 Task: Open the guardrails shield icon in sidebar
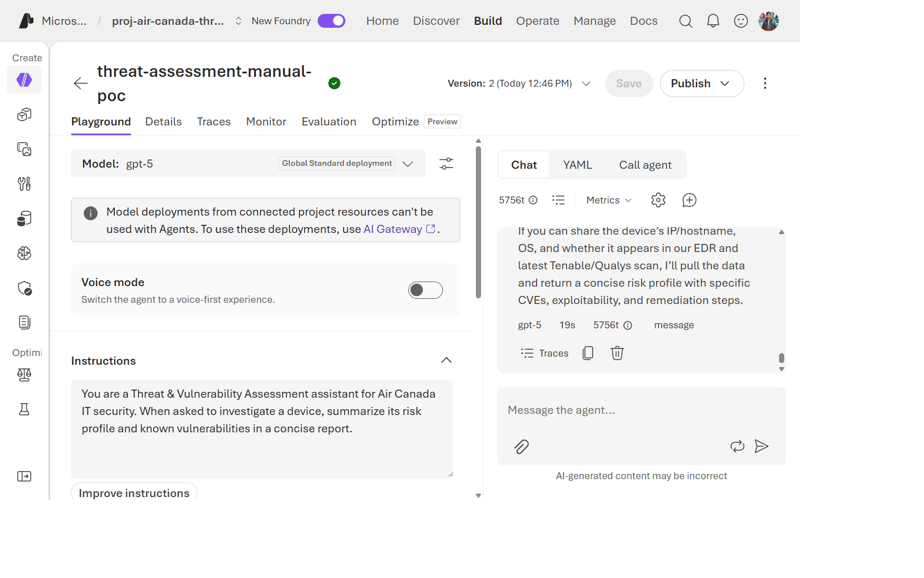24,288
